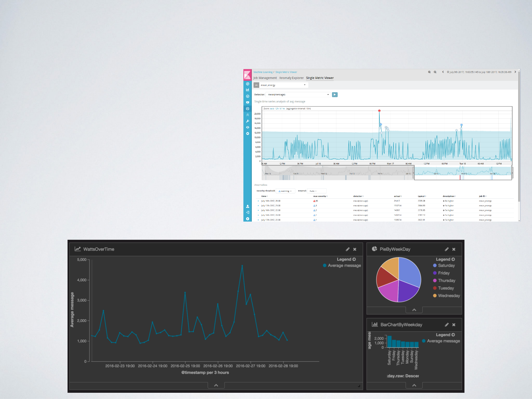Open the Severity threshold warning dropdown
The width and height of the screenshot is (532, 399).
pos(285,191)
